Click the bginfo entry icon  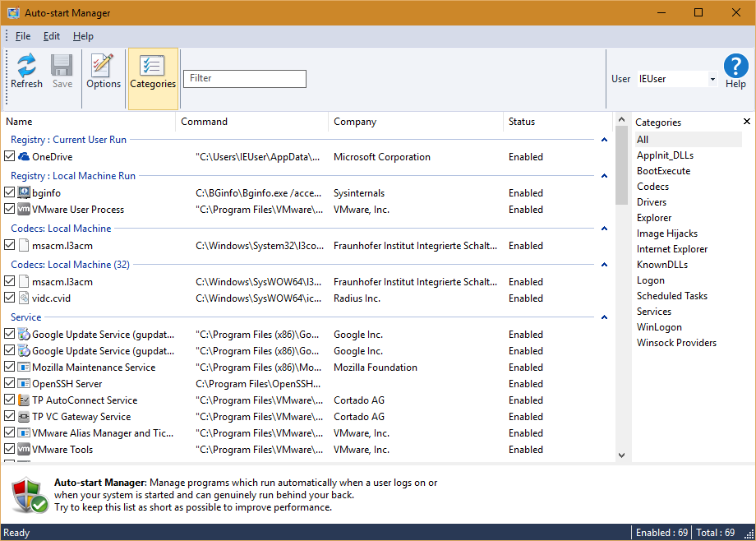click(24, 193)
